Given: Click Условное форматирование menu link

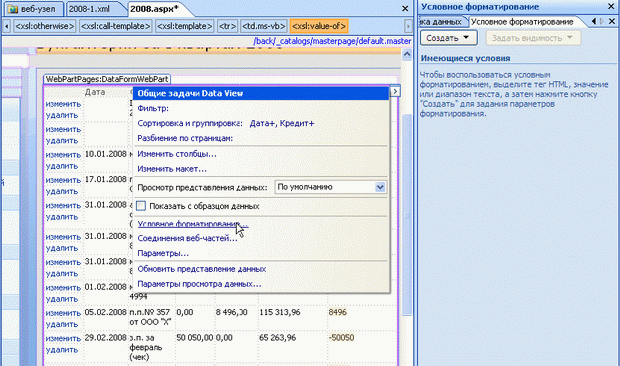Looking at the screenshot, I should pyautogui.click(x=193, y=224).
